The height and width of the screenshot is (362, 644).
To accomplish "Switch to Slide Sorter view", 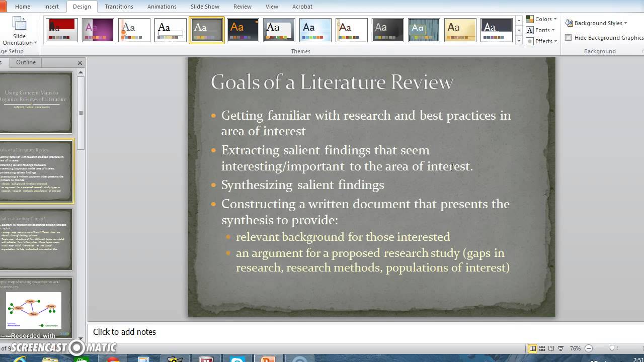I will (x=542, y=348).
